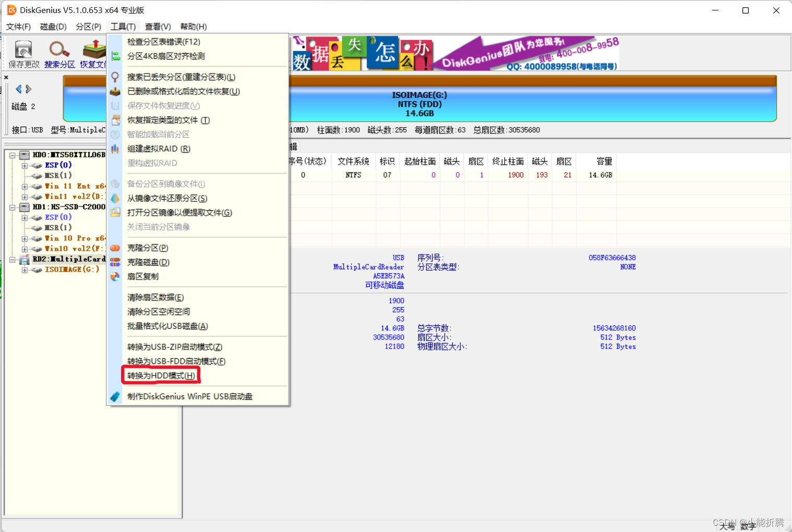Expand the Win11 vol2(D:) node
The image size is (792, 532).
(25, 197)
